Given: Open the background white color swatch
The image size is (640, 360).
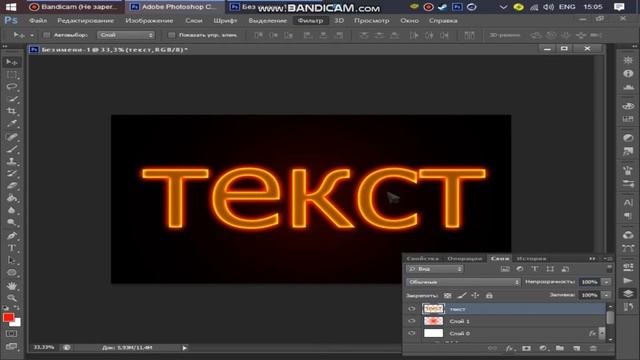Looking at the screenshot, I should pyautogui.click(x=16, y=323).
